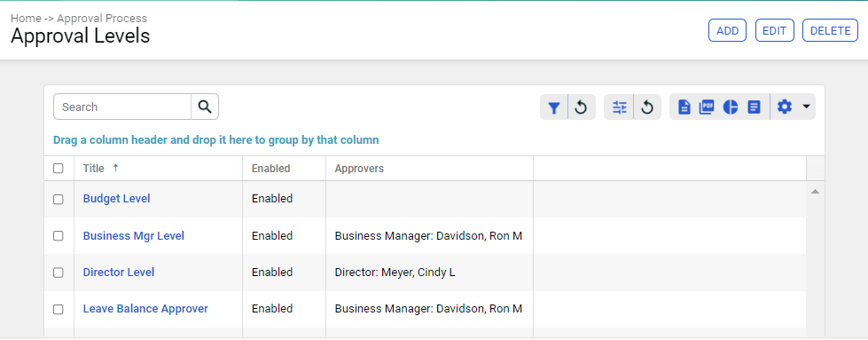Viewport: 868px width, 340px height.
Task: Check the Director Level row checkbox
Action: (x=59, y=273)
